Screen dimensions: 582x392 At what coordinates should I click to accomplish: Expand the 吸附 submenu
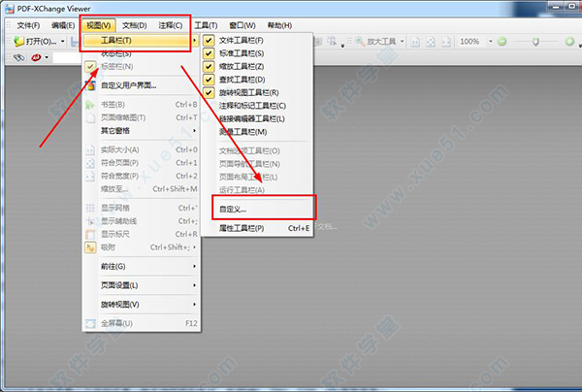coord(194,247)
